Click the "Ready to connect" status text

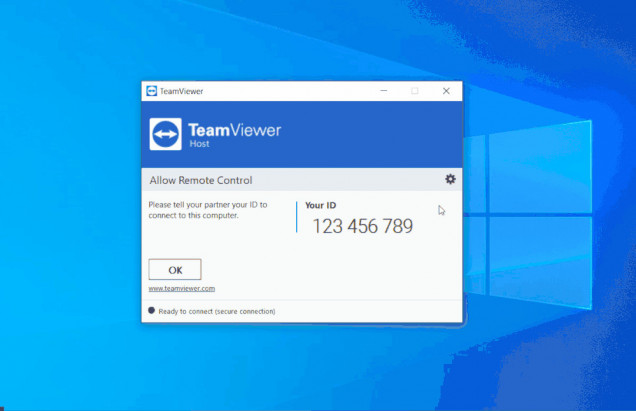coord(217,311)
